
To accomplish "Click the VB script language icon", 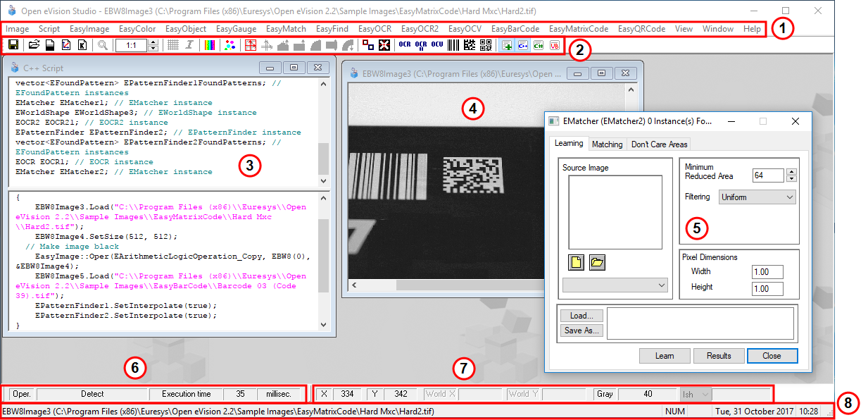I will (555, 45).
